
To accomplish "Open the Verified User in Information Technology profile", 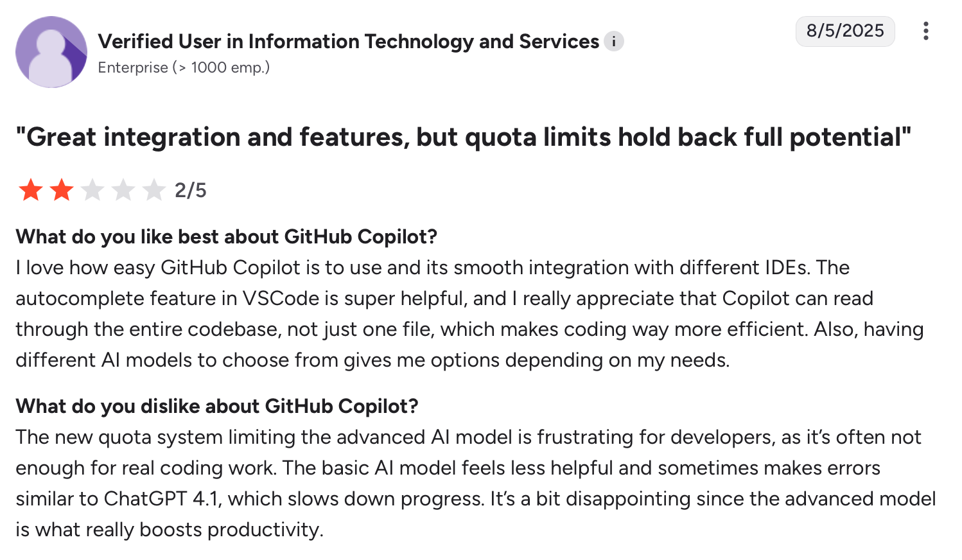I will point(348,41).
